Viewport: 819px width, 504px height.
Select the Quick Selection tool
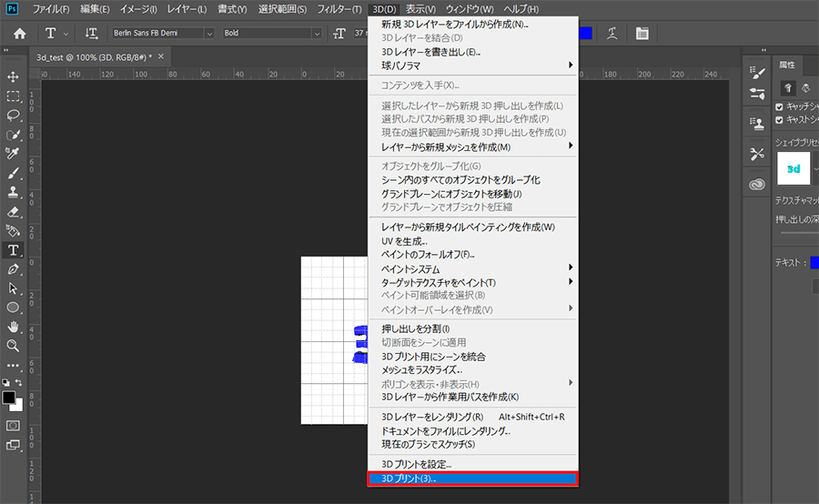pos(13,135)
